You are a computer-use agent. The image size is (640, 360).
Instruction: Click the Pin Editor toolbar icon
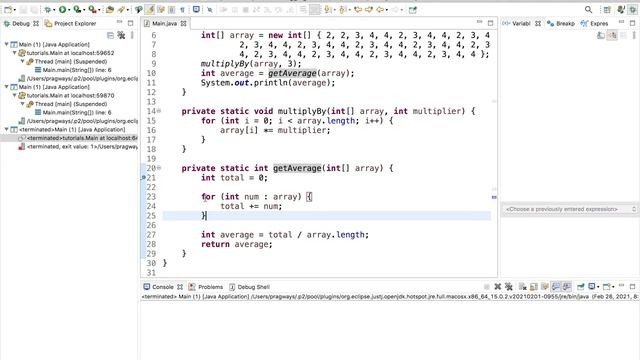pos(413,9)
